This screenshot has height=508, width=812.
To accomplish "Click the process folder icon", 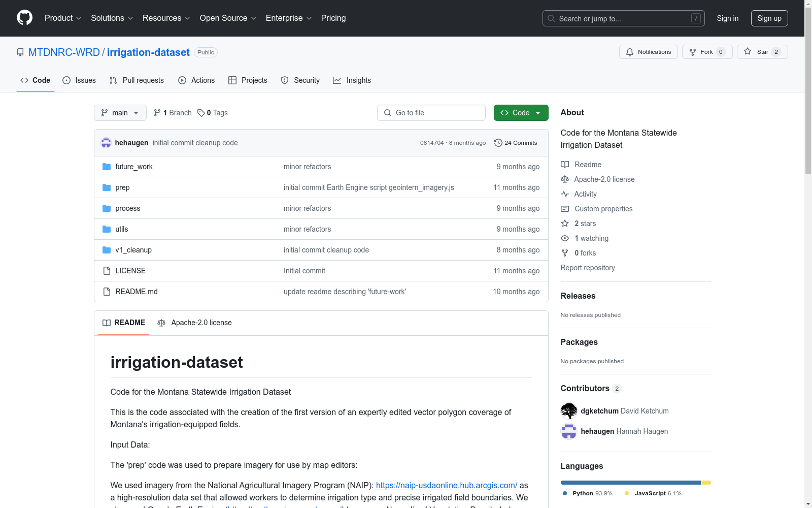I will (x=107, y=208).
